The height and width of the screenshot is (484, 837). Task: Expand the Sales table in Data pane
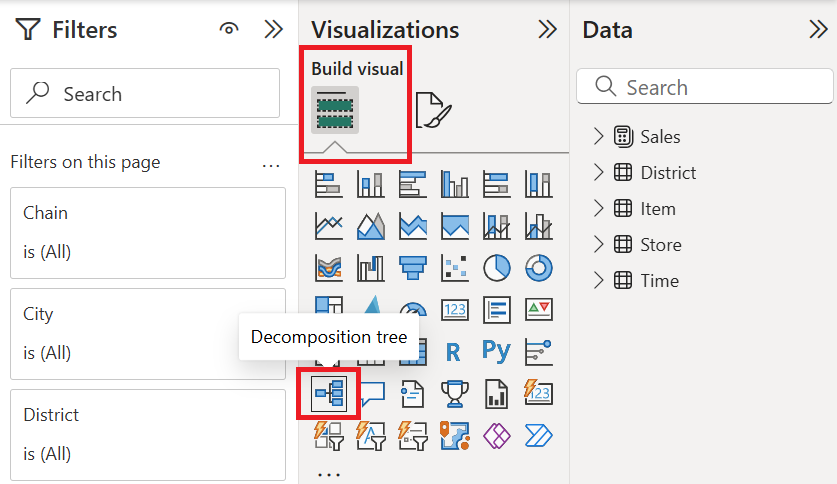click(x=599, y=137)
